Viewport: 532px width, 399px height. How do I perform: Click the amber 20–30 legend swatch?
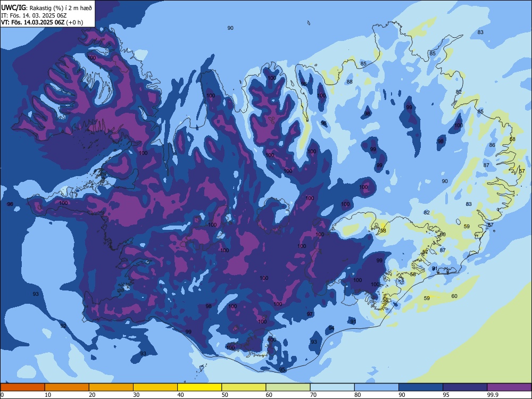(111, 387)
